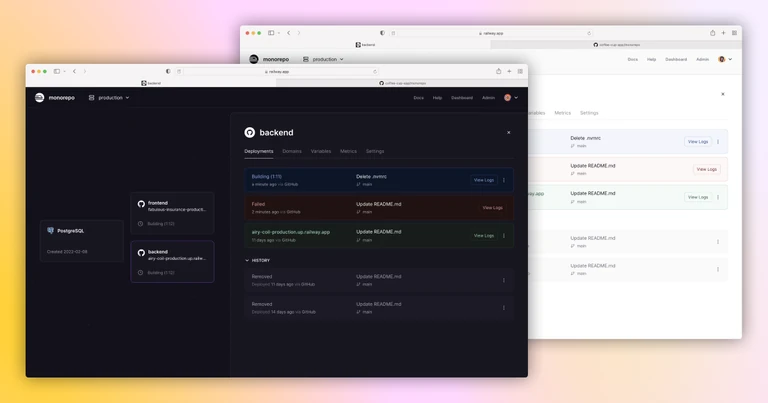
Task: View logs for the green Update README.md row in the light window
Action: [698, 197]
